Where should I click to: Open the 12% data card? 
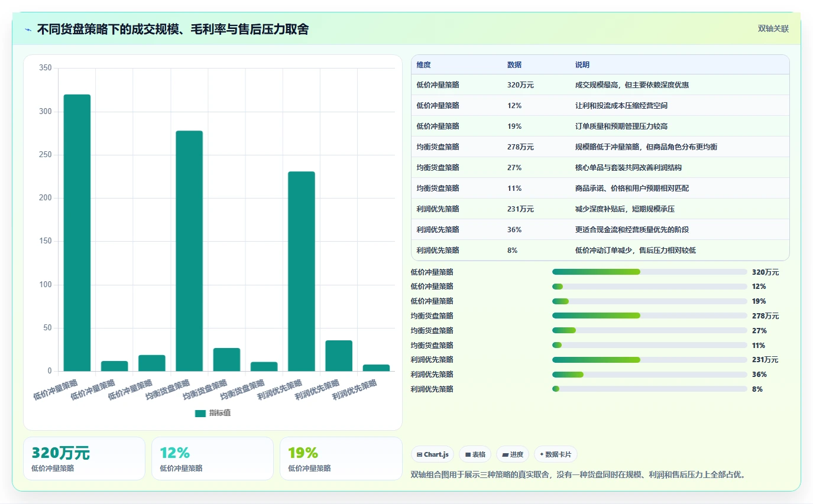tap(212, 459)
